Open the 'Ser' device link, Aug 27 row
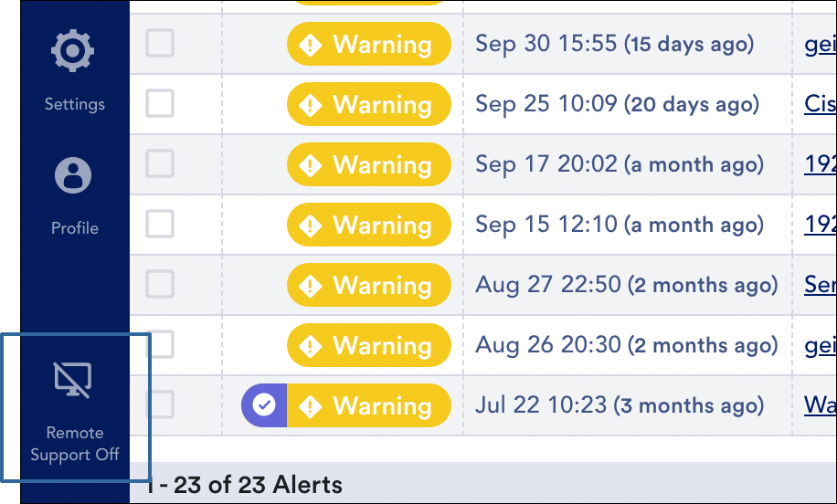The height and width of the screenshot is (504, 837). tap(821, 284)
